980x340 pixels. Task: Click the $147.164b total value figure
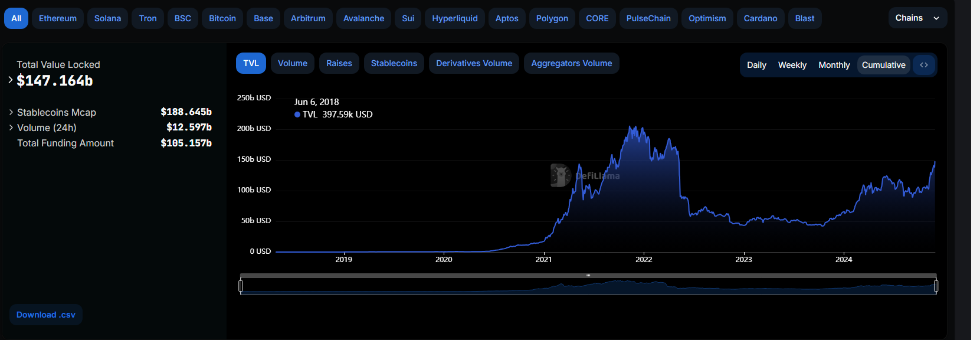55,81
